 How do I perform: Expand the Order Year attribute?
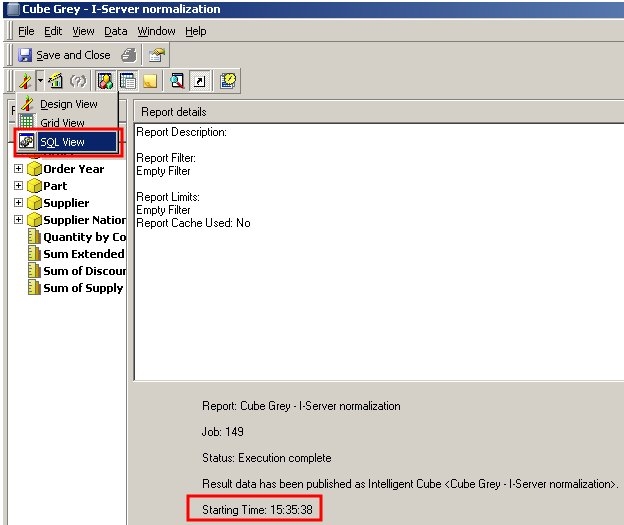[x=18, y=169]
